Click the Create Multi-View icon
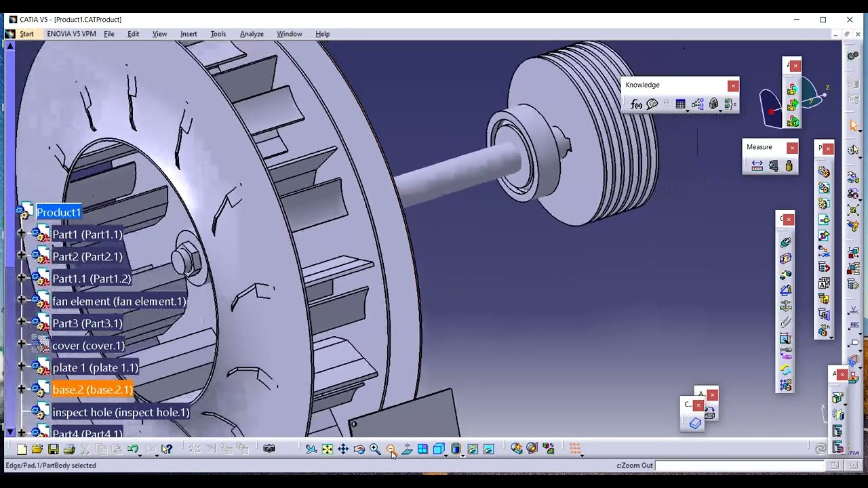The image size is (868, 488). click(x=422, y=449)
